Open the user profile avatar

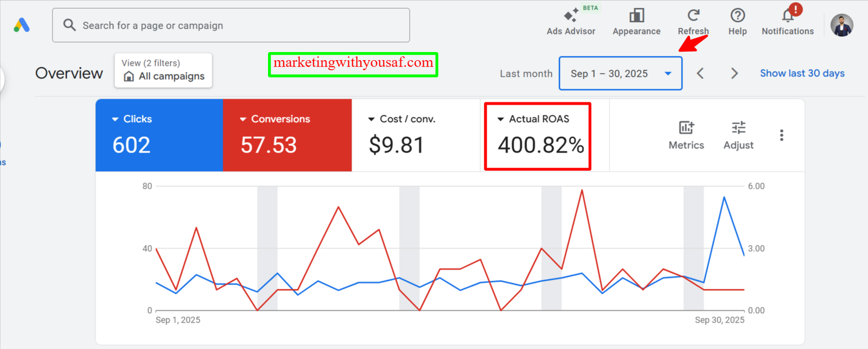click(x=841, y=25)
